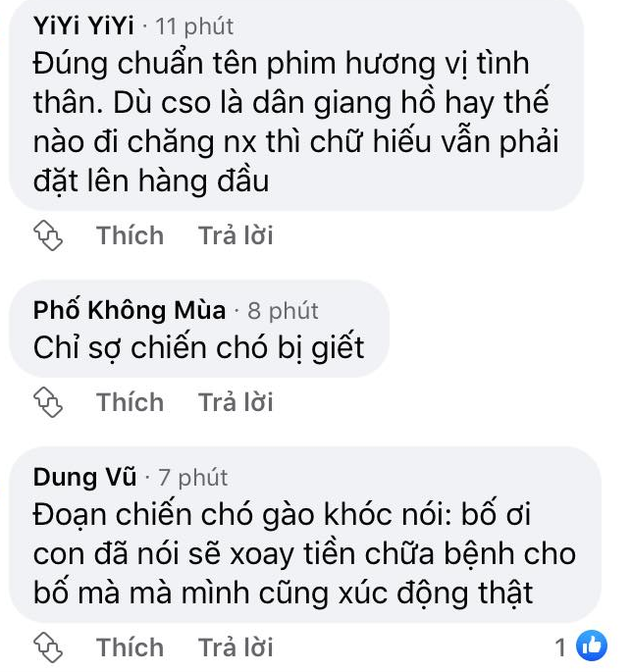Select comment text 'Chỉ sợ chiến chó bị giết'
This screenshot has height=672, width=631.
199,347
